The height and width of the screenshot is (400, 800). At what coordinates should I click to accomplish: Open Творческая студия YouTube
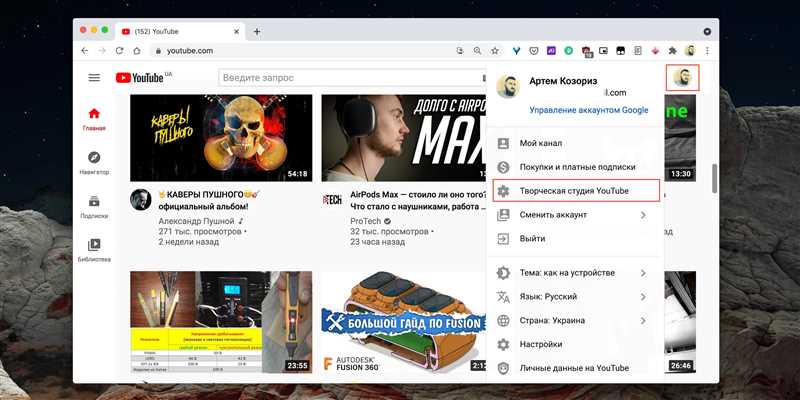(x=576, y=191)
